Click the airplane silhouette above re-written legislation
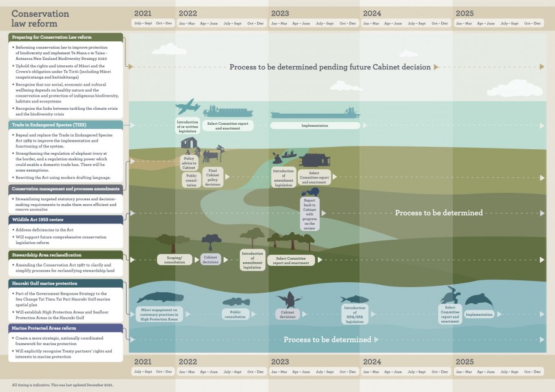555x392 pixels. [x=187, y=107]
